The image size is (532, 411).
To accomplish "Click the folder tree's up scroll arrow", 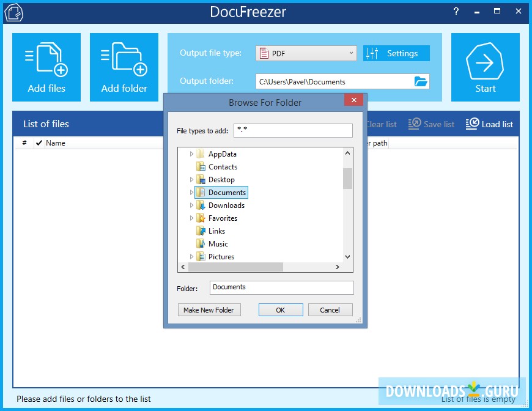I will pyautogui.click(x=347, y=153).
